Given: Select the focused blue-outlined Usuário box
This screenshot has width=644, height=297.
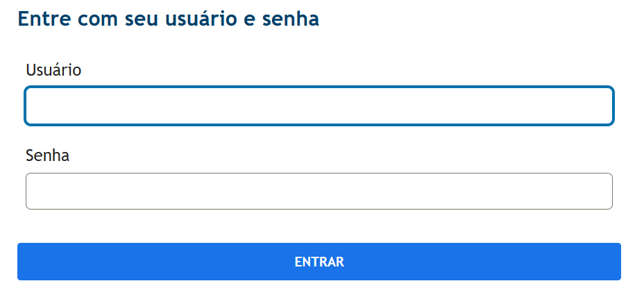Looking at the screenshot, I should 319,106.
